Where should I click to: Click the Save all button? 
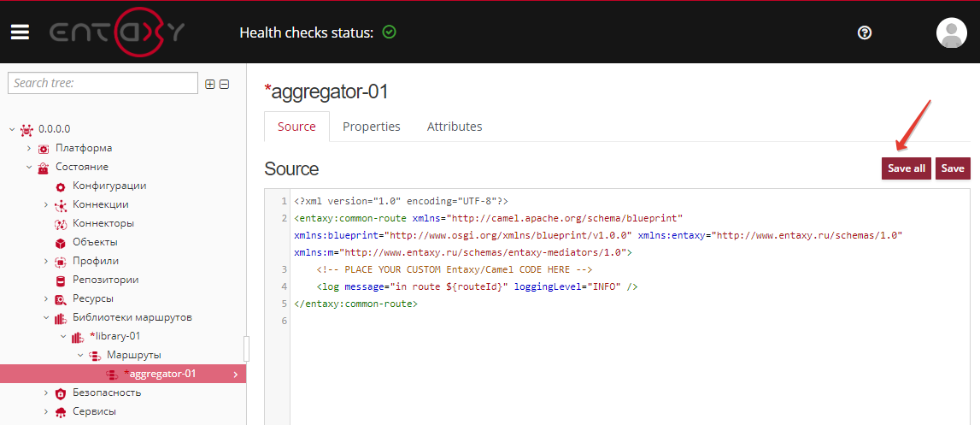click(x=906, y=168)
